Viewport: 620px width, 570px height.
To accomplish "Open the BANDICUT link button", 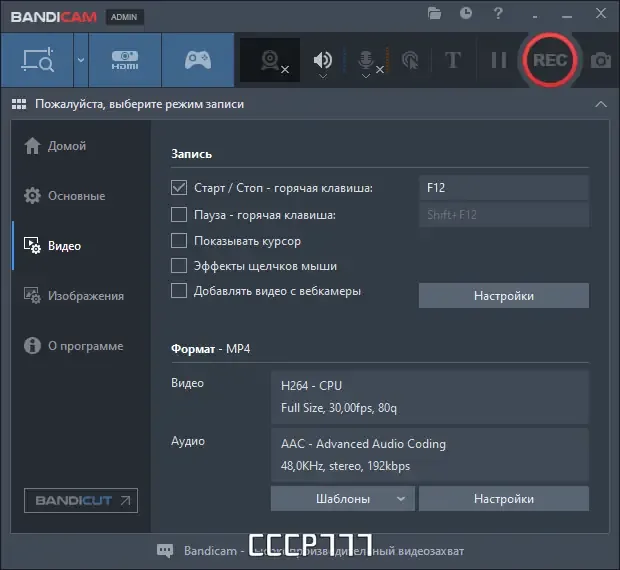I will coord(81,500).
